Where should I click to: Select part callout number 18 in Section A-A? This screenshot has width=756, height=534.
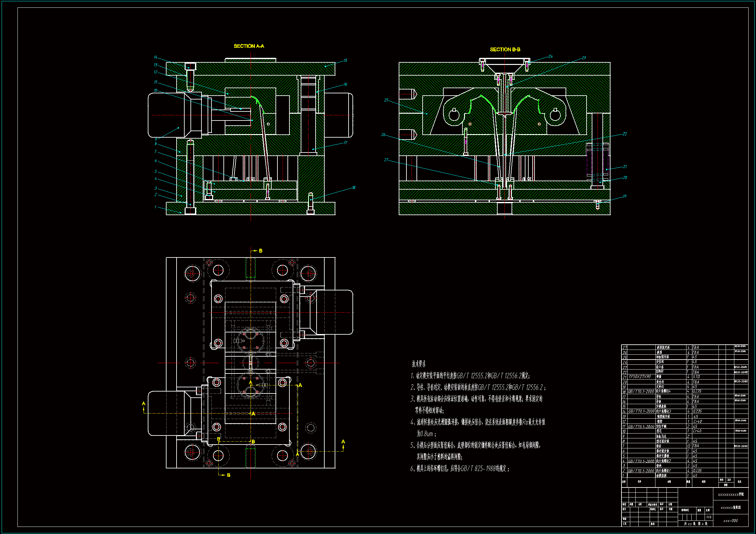point(354,188)
